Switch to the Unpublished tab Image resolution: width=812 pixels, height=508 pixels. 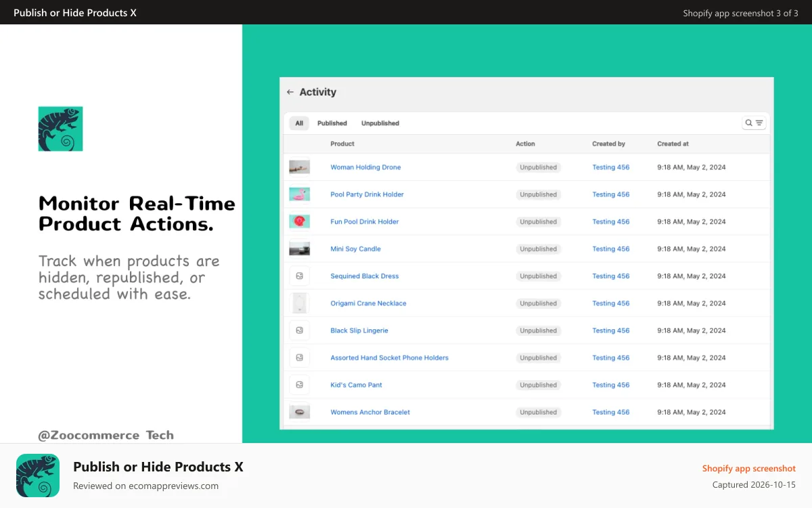click(x=380, y=123)
